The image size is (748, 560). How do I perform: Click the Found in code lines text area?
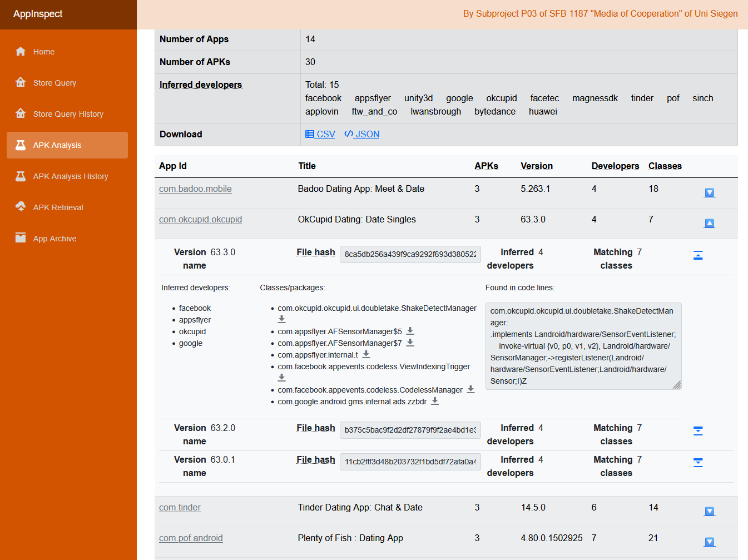pyautogui.click(x=583, y=346)
